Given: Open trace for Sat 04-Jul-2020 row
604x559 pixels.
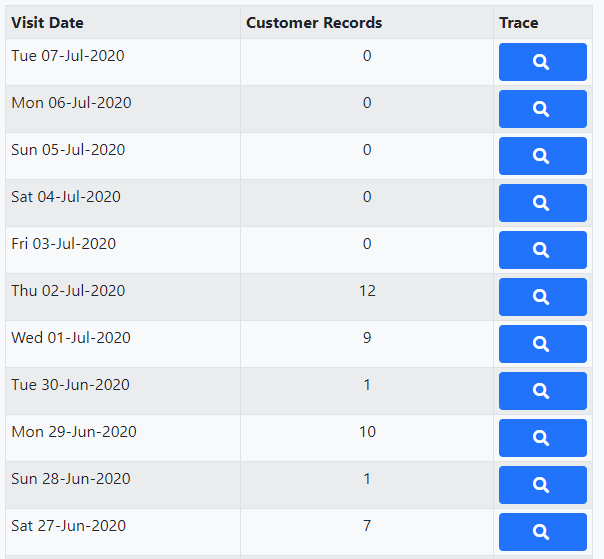Looking at the screenshot, I should 542,203.
